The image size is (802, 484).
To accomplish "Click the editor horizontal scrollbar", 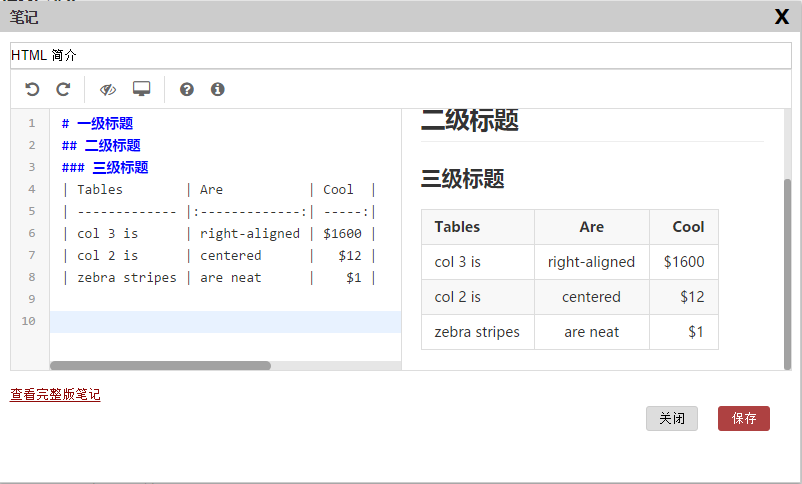I will [x=160, y=366].
